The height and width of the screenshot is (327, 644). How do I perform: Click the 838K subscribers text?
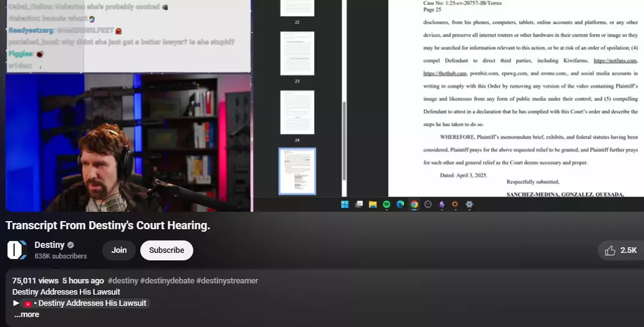pyautogui.click(x=60, y=256)
